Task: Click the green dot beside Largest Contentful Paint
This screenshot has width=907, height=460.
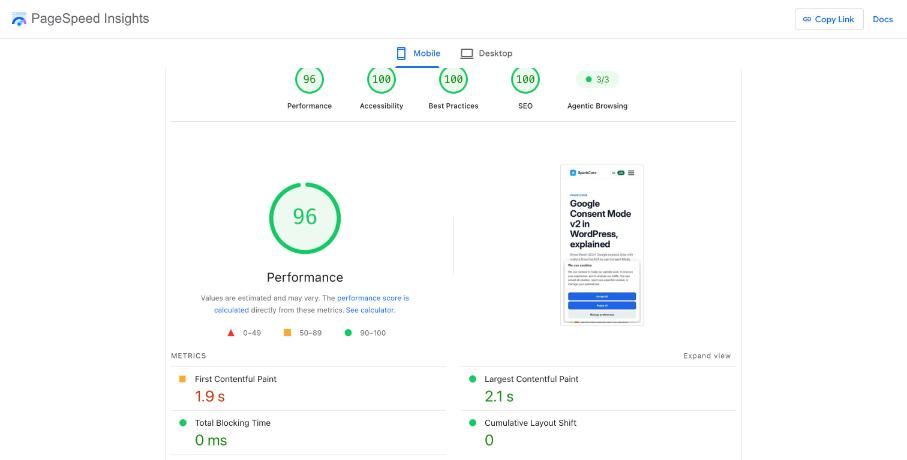Action: coord(472,379)
